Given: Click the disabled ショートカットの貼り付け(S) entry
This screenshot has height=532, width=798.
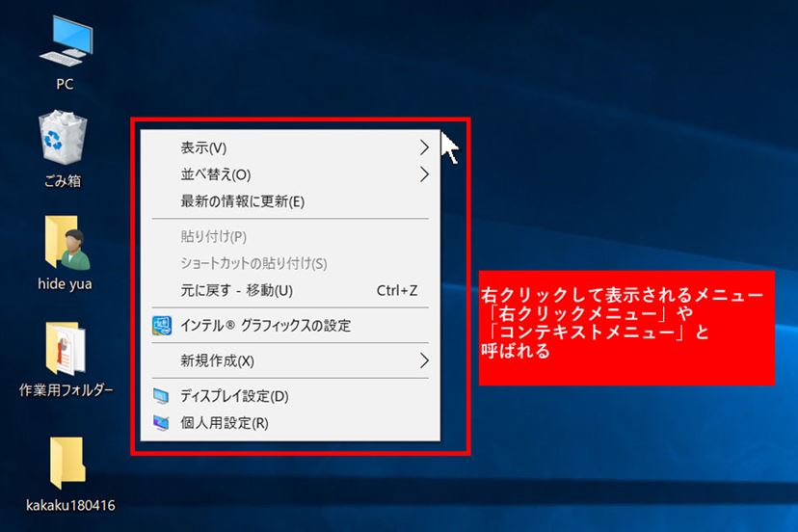Looking at the screenshot, I should [x=253, y=263].
